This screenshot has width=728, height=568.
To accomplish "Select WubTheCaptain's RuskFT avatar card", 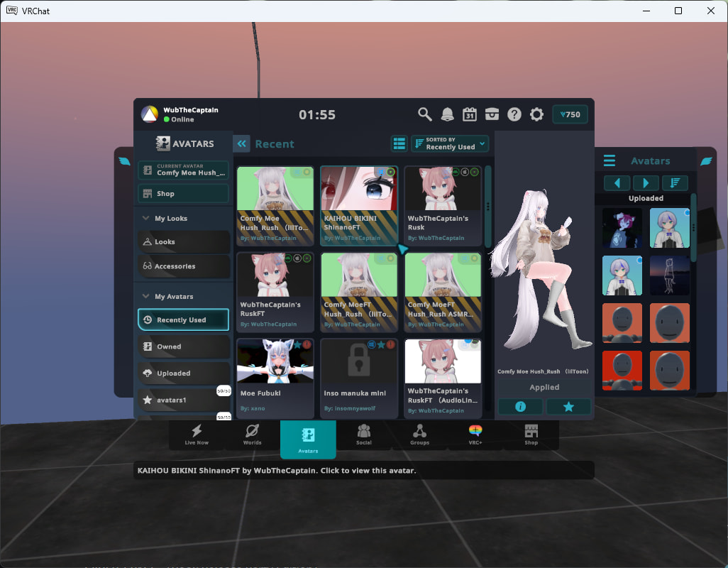I will [x=275, y=292].
